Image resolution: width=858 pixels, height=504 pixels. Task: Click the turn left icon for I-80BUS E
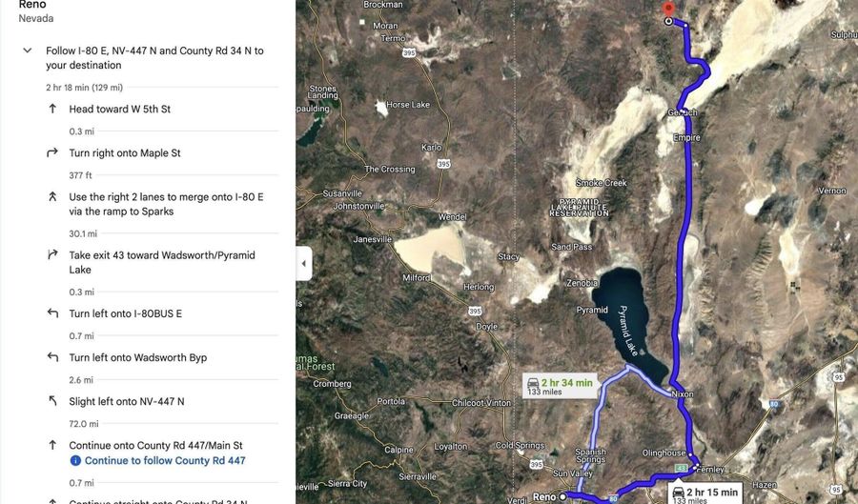(x=52, y=313)
